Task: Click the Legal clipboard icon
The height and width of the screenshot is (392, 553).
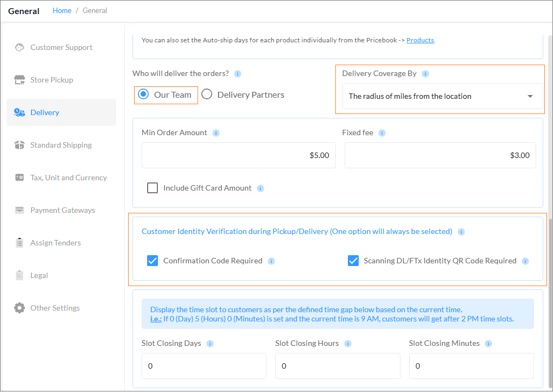Action: point(20,275)
